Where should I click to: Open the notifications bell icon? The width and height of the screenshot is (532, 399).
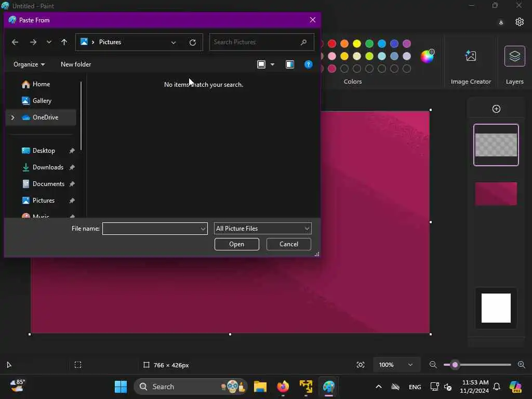click(496, 387)
